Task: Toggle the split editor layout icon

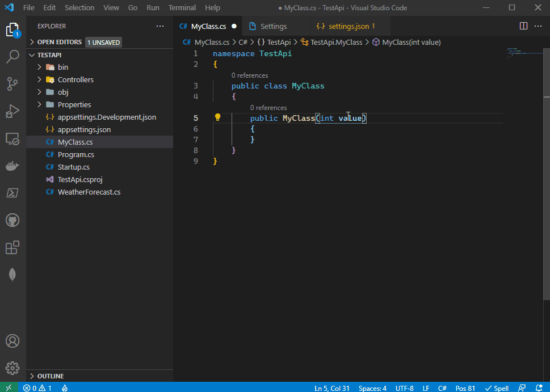Action: (x=522, y=26)
